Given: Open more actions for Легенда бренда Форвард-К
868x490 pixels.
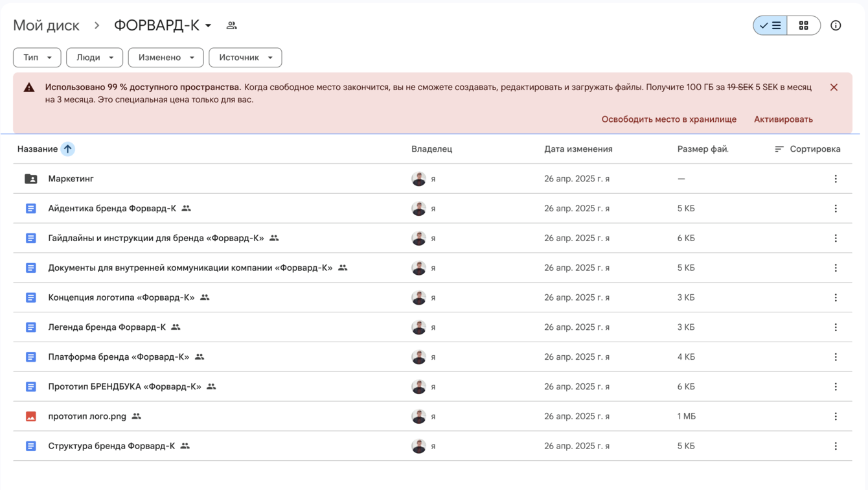Looking at the screenshot, I should pos(836,327).
